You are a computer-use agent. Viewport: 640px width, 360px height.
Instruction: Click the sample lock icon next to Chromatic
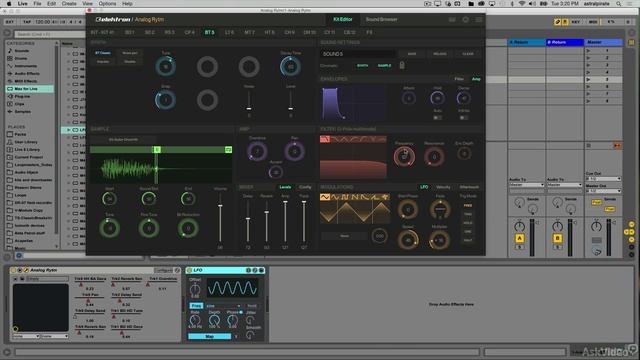[402, 65]
